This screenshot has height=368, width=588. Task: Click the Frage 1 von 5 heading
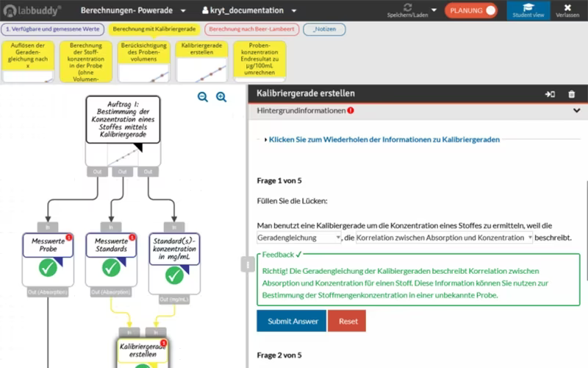(279, 180)
